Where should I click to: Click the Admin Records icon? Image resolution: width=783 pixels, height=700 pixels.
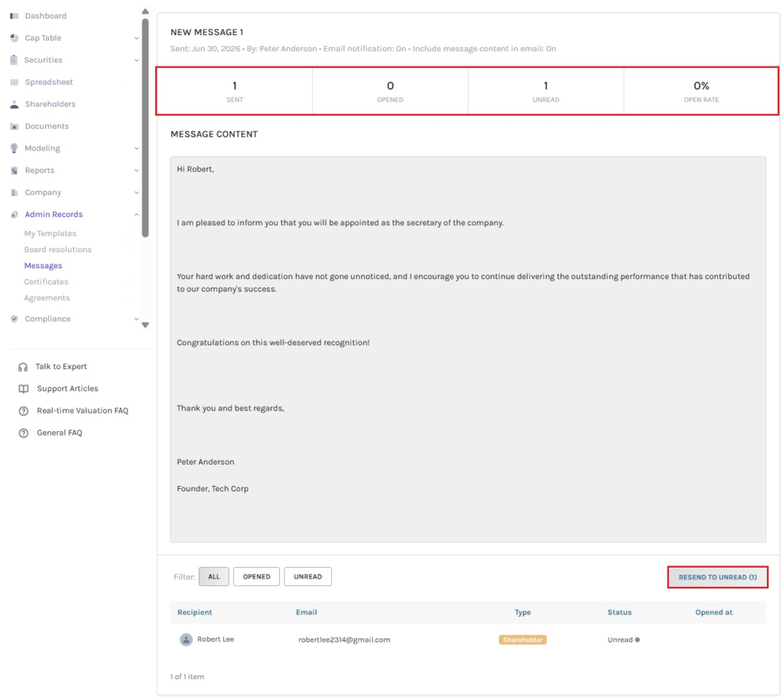coord(14,215)
